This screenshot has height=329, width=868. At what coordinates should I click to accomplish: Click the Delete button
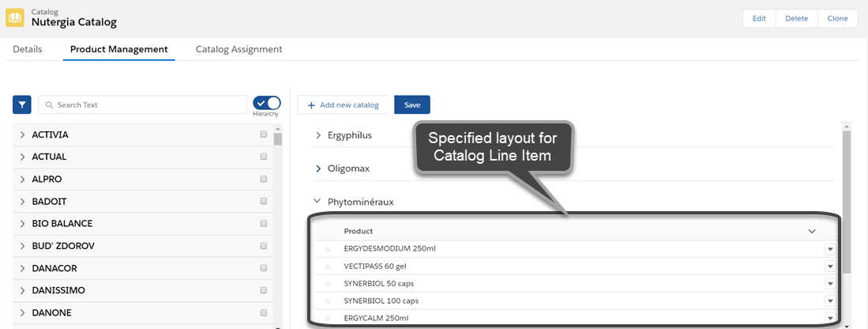[x=797, y=18]
